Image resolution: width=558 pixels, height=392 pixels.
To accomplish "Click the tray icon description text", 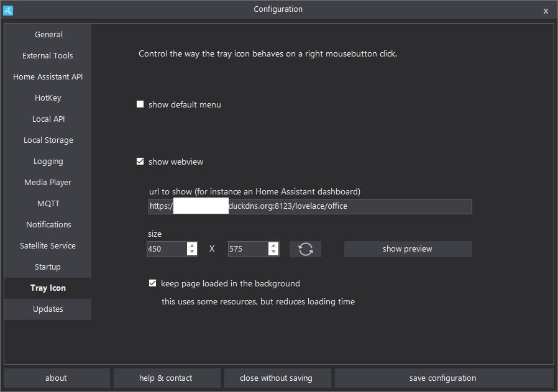I will point(268,53).
